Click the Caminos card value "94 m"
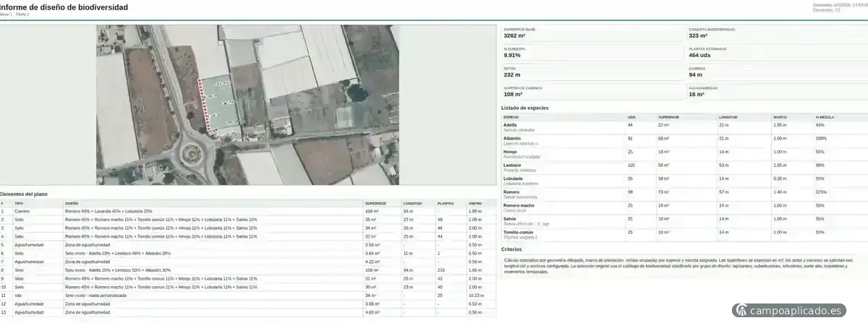This screenshot has width=868, height=323. (x=696, y=74)
